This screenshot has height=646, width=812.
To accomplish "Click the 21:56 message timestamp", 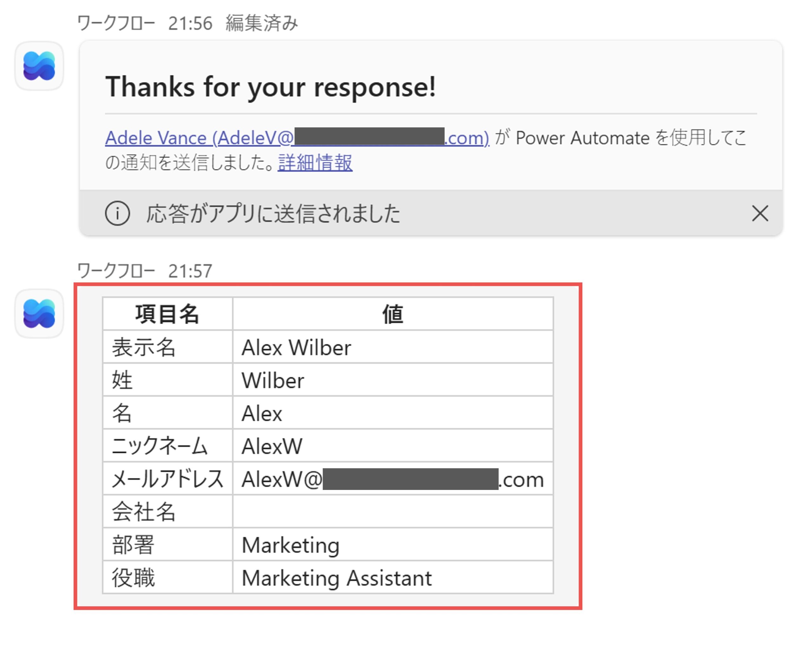I will click(190, 23).
